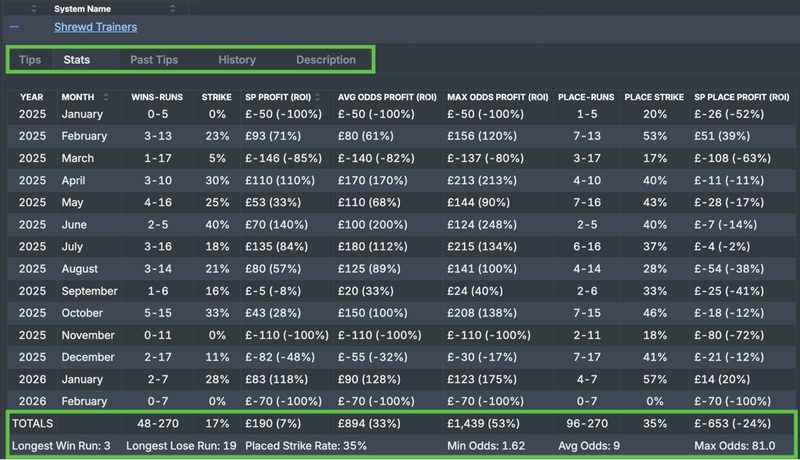Select the Stats tab
800x460 pixels.
77,60
